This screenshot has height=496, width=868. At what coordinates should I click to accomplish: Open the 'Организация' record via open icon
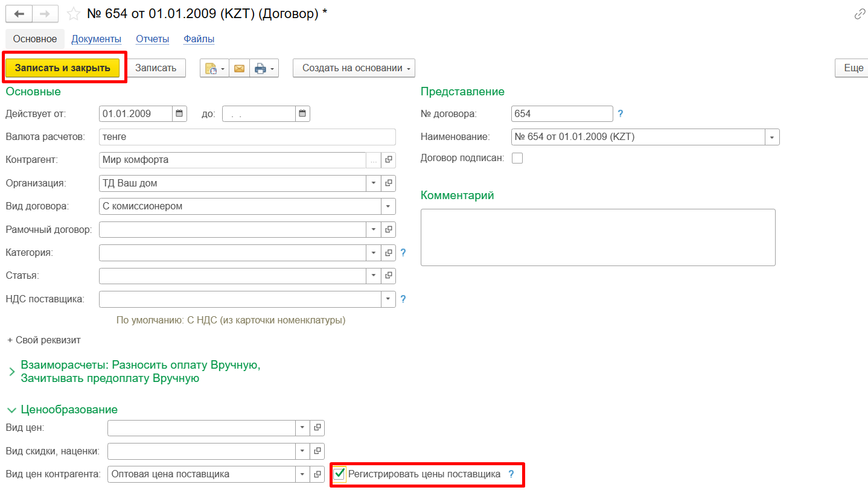pyautogui.click(x=389, y=183)
